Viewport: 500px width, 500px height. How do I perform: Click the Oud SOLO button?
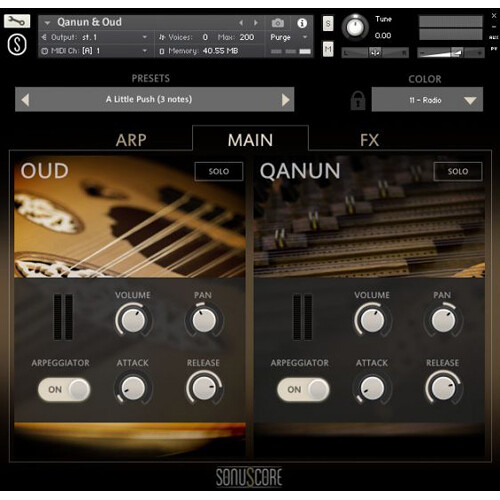[x=219, y=171]
